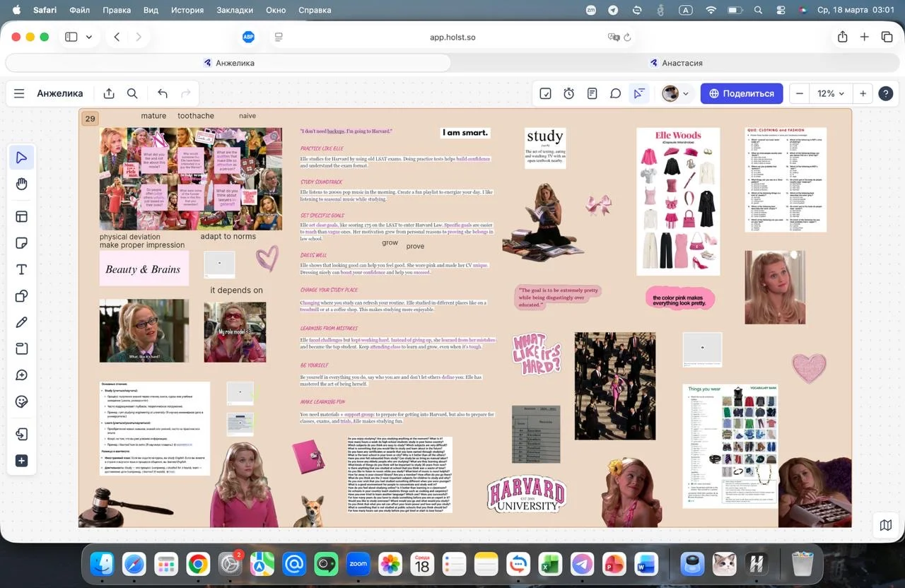Select the Elle Woods capsule wardrobe image

point(678,201)
